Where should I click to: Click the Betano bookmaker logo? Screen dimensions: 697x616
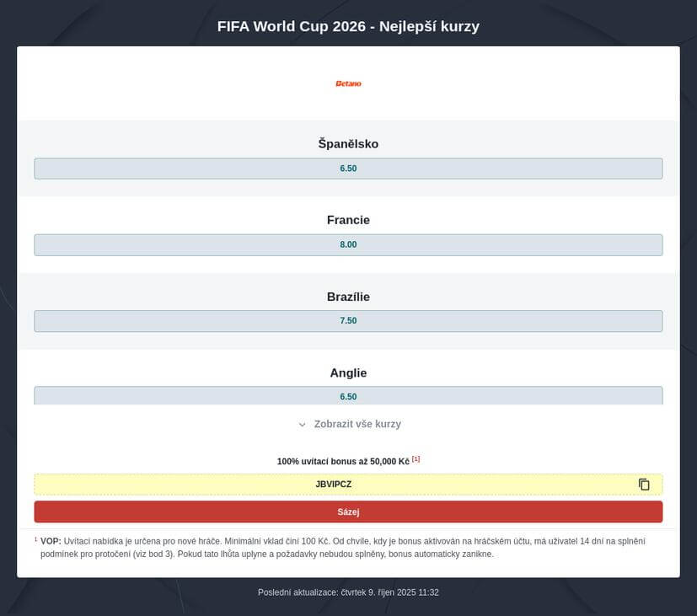pyautogui.click(x=348, y=83)
